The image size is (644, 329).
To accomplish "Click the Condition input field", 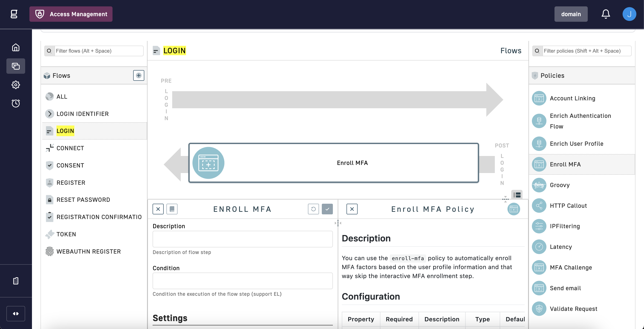I will click(243, 281).
